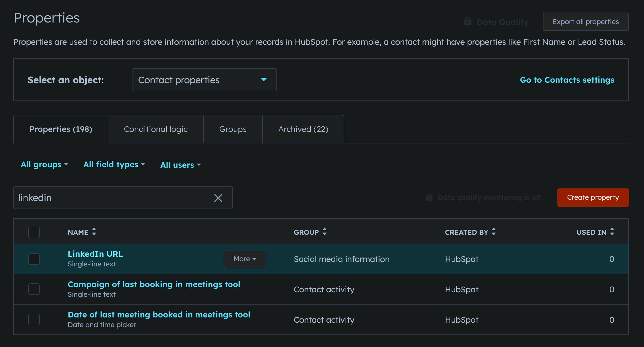Click Export all properties button
This screenshot has height=347, width=644.
coord(586,22)
